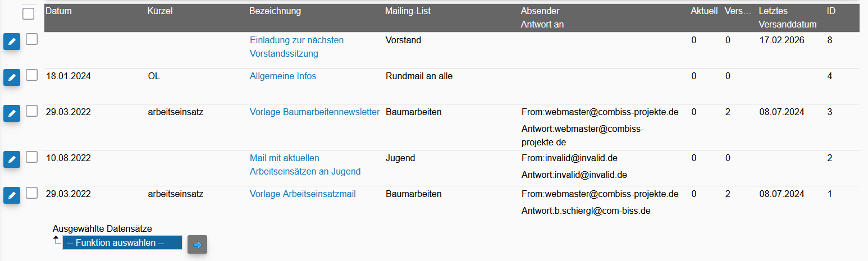Open editor for Vorlage Baumarbeitennewsletter row
868x261 pixels.
[x=12, y=113]
